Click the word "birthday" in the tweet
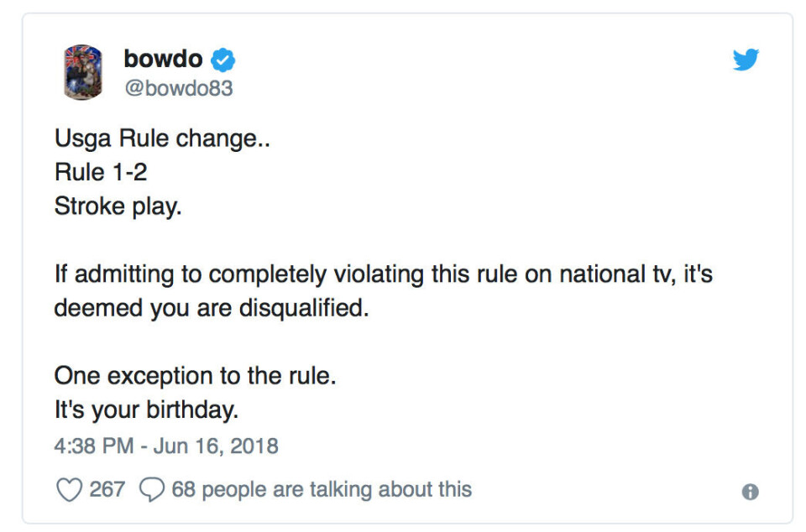This screenshot has width=806, height=532. (x=191, y=409)
